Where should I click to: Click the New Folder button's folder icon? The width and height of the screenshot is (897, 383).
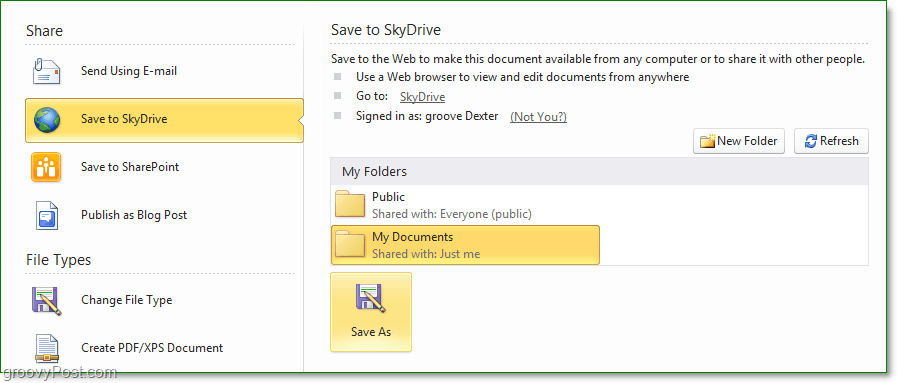[708, 141]
